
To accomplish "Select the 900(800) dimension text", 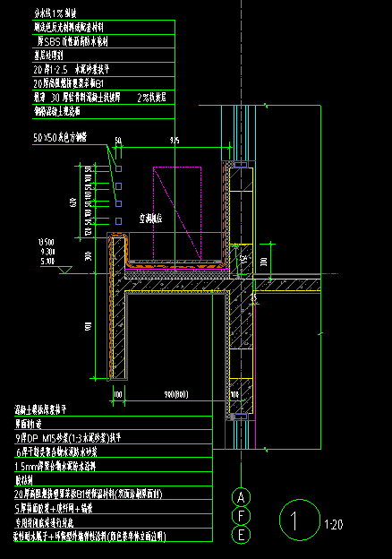I will [176, 394].
